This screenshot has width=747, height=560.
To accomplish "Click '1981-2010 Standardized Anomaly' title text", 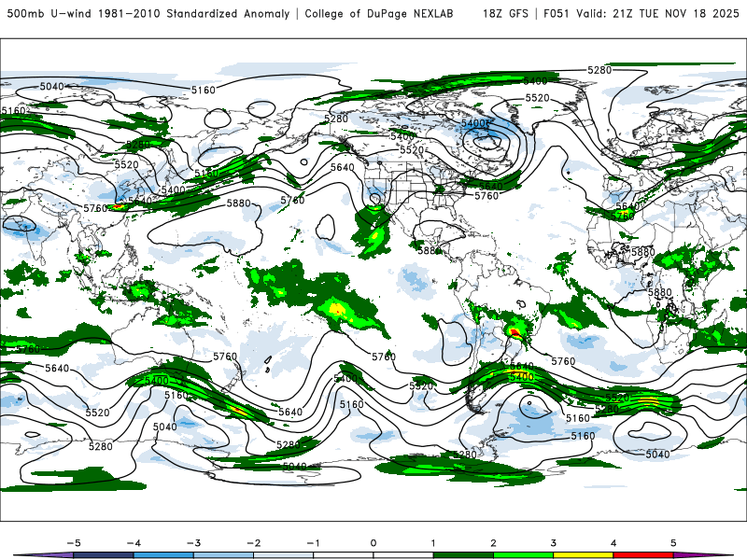I will 194,13.
